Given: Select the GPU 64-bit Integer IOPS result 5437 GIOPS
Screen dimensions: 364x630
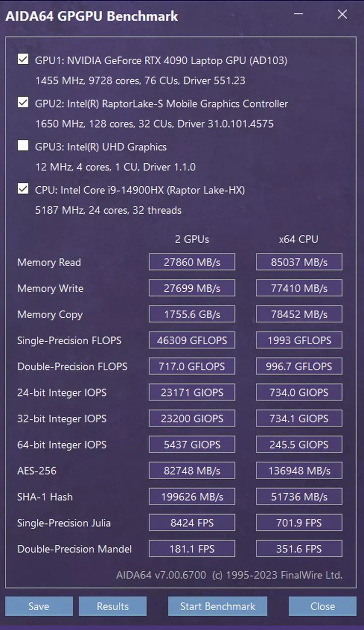Looking at the screenshot, I should point(192,445).
